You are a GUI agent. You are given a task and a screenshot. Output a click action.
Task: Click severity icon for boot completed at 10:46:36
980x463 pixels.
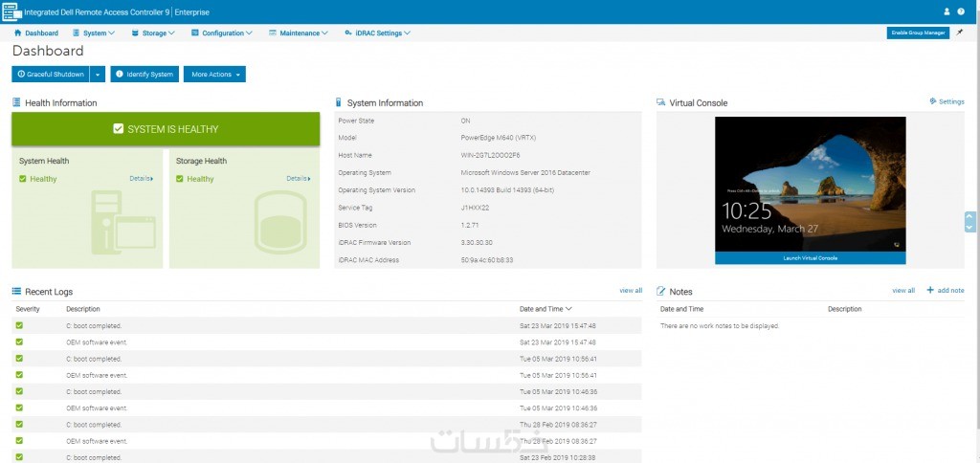19,391
